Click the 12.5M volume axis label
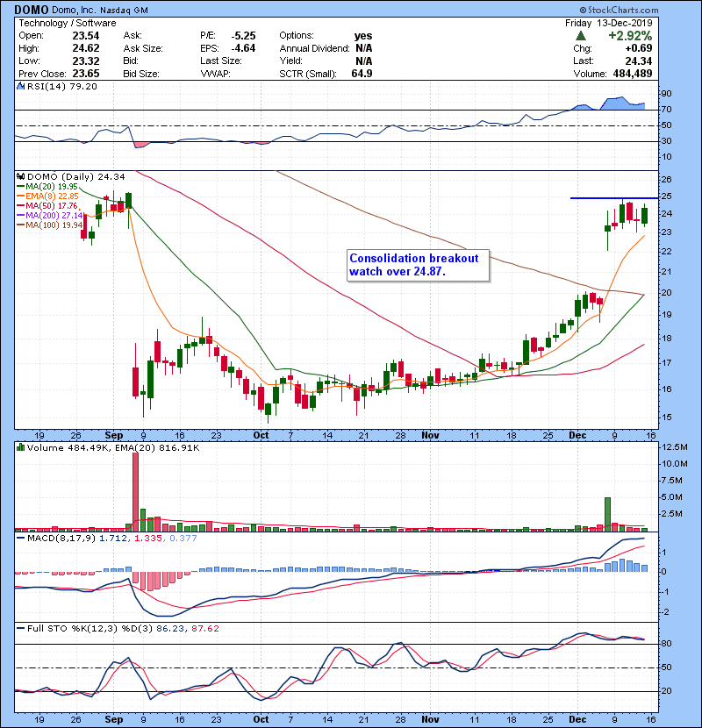This screenshot has width=702, height=728. click(x=675, y=447)
